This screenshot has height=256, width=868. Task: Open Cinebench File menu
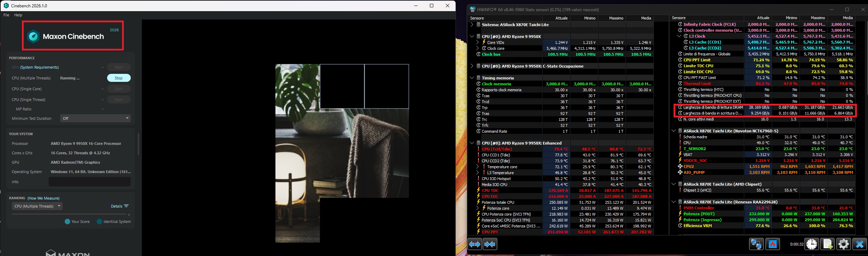[x=6, y=15]
